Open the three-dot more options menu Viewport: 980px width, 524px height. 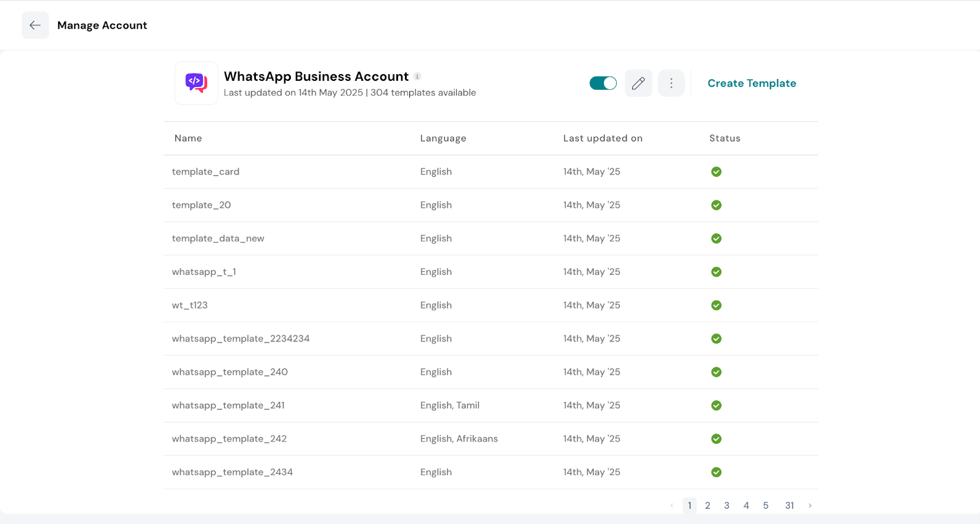[x=671, y=83]
